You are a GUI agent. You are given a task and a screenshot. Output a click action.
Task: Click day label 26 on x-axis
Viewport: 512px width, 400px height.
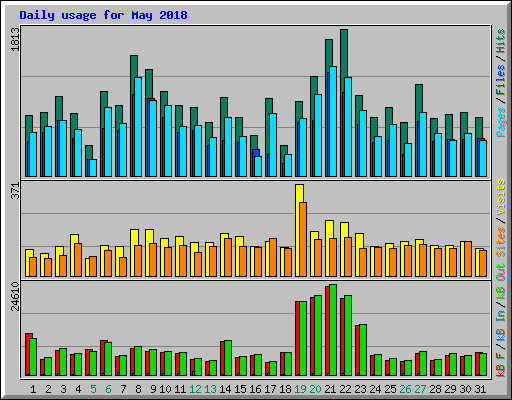coord(405,389)
